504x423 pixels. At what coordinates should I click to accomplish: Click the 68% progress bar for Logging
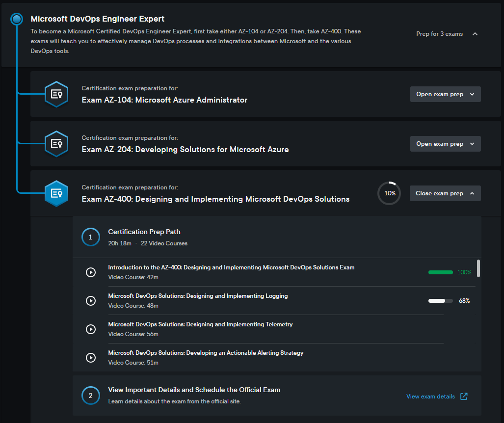(x=440, y=301)
